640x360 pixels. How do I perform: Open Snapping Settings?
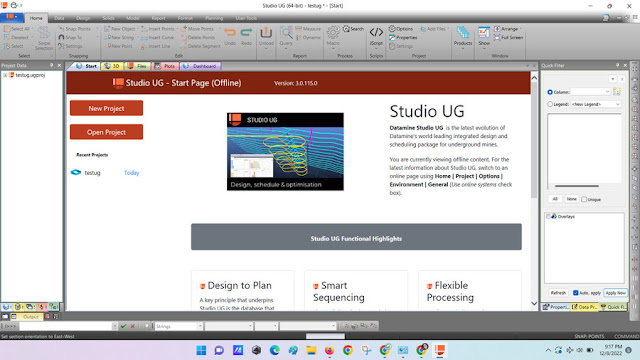click(x=70, y=46)
